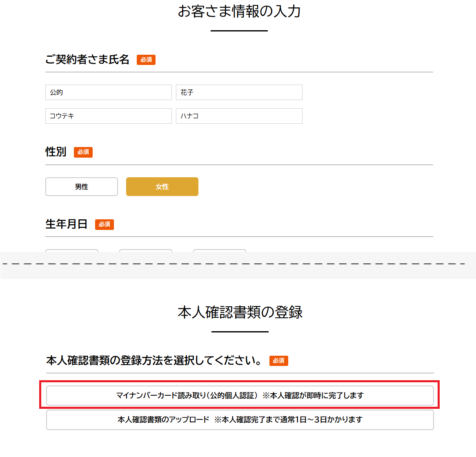476x457 pixels.
Task: Select 男性 as gender
Action: point(82,187)
